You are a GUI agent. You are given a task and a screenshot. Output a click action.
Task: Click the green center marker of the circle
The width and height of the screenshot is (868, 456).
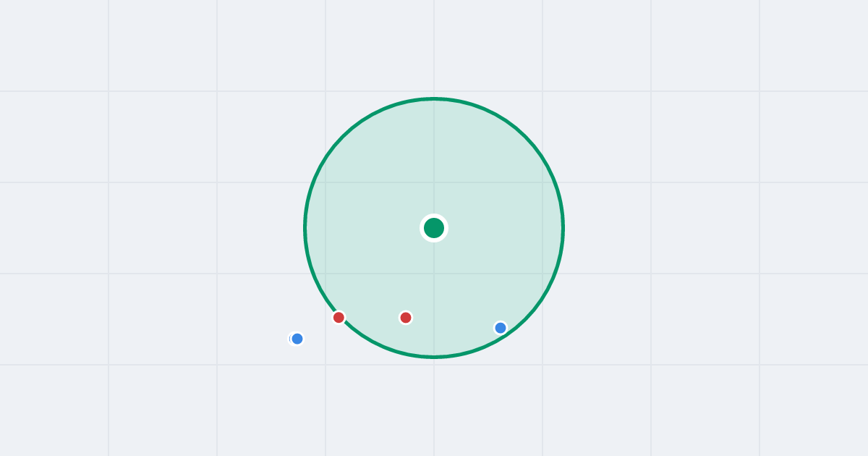434,228
